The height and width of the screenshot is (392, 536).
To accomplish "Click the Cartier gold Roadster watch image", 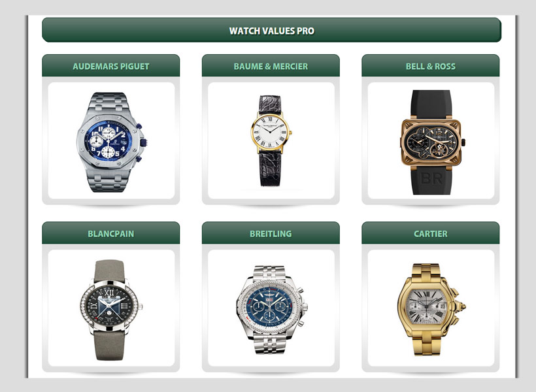I will 431,310.
